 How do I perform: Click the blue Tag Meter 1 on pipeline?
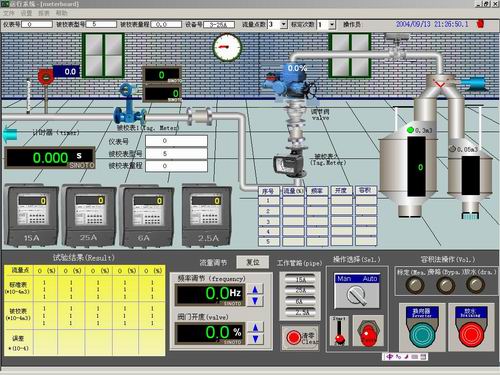pos(128,104)
